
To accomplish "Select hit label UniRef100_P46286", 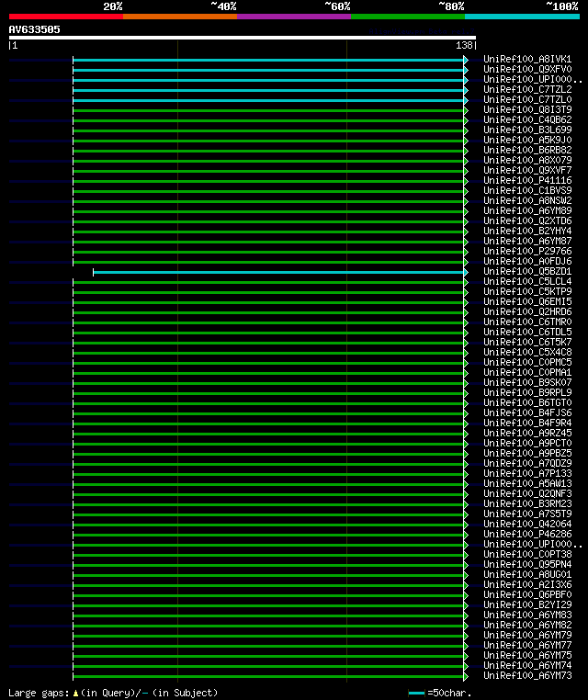I will coord(527,534).
